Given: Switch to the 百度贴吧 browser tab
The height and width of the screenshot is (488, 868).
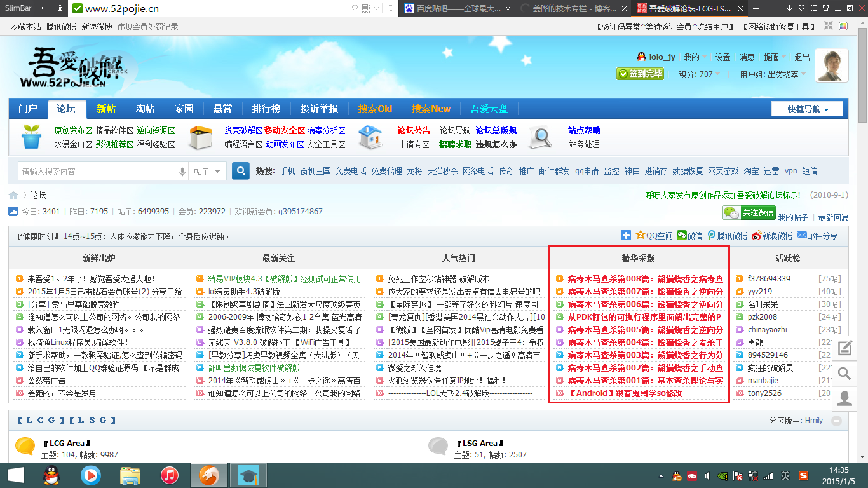Looking at the screenshot, I should pos(456,8).
